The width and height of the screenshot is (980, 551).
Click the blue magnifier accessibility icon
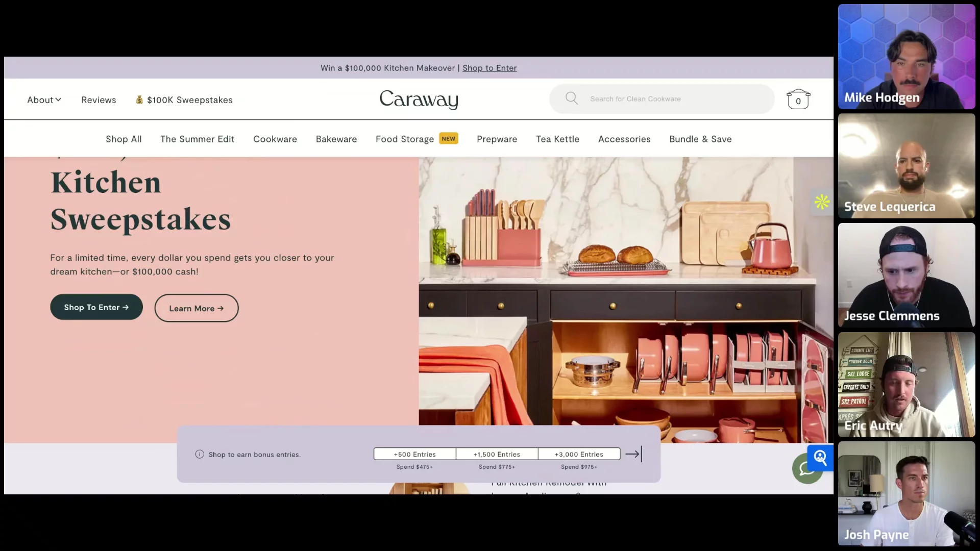[x=820, y=458]
